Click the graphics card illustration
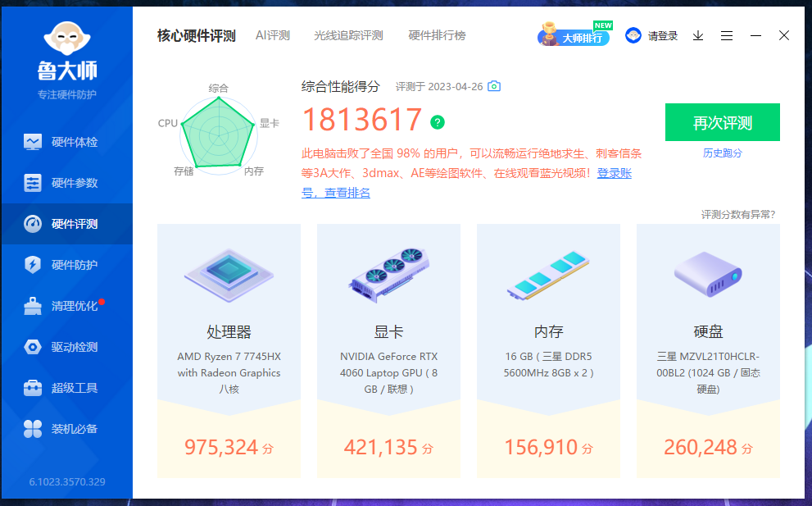 [389, 275]
